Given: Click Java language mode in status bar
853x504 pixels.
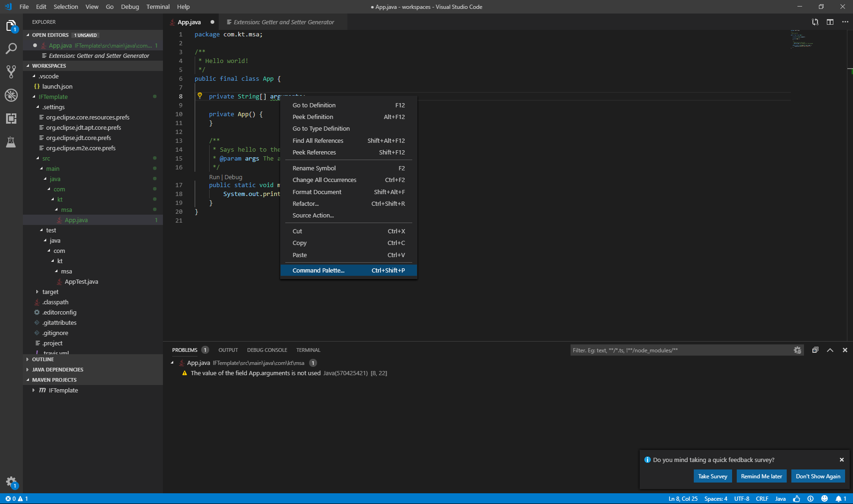Looking at the screenshot, I should coord(780,499).
